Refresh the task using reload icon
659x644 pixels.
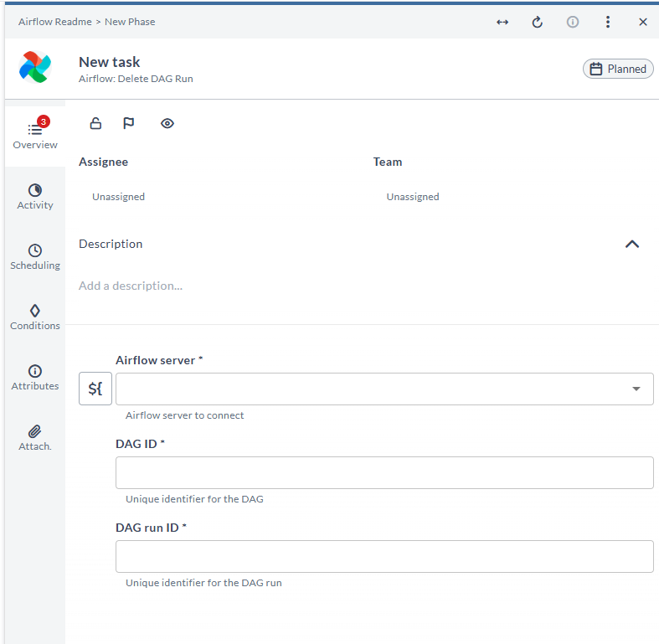click(538, 23)
